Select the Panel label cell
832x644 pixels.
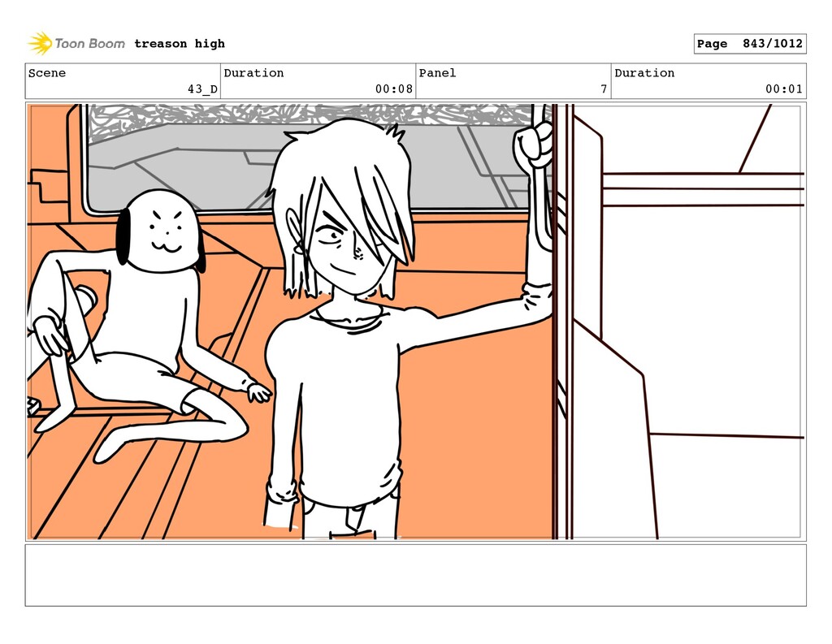coord(513,81)
